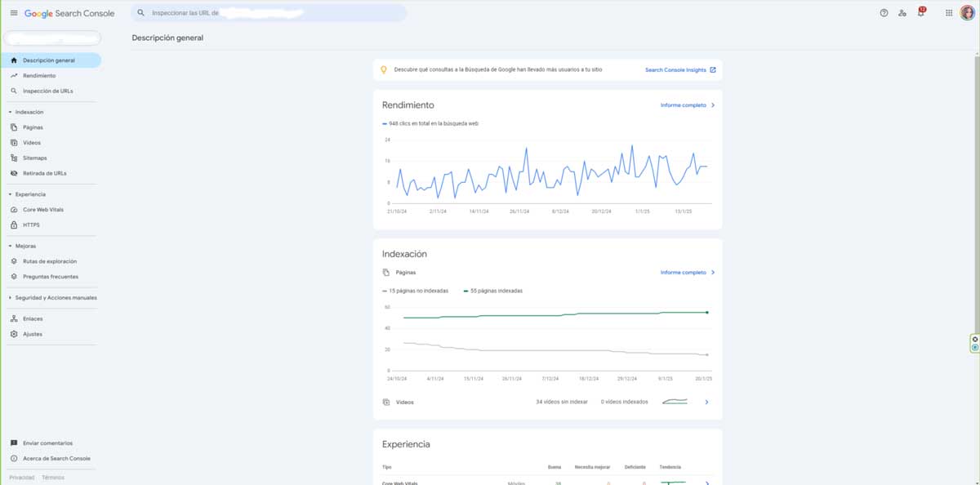Open the notifications bell showing 12 alerts
This screenshot has width=980, height=485.
(919, 13)
